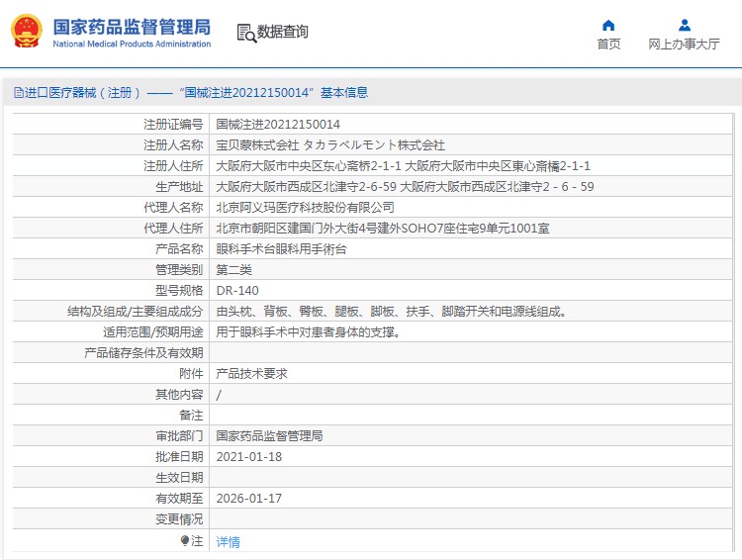Open the home page house icon

click(x=608, y=25)
